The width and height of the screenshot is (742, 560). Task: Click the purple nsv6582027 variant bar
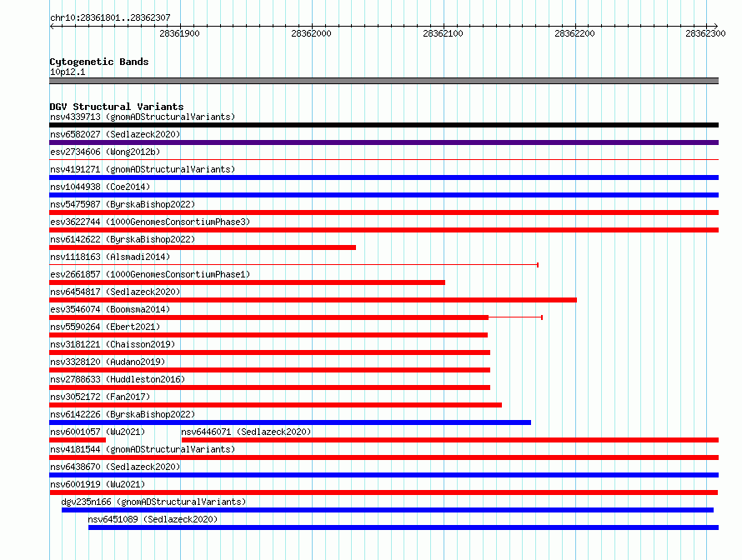tap(384, 142)
